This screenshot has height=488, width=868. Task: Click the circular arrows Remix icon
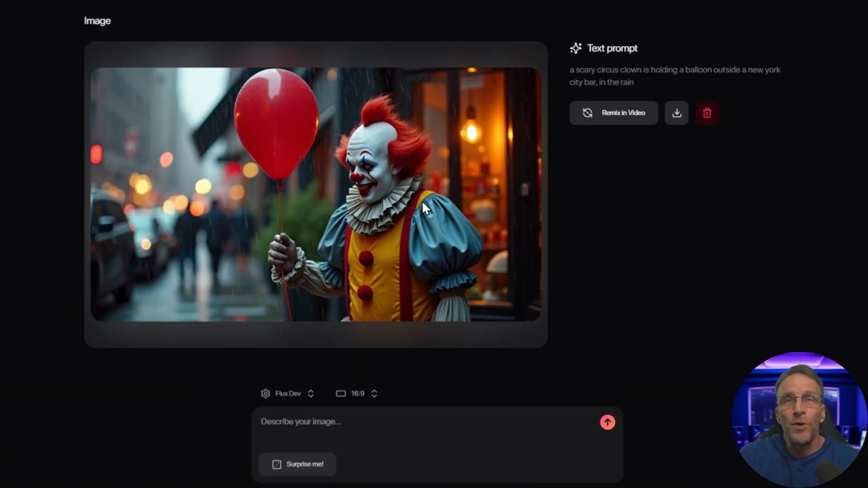click(x=587, y=113)
